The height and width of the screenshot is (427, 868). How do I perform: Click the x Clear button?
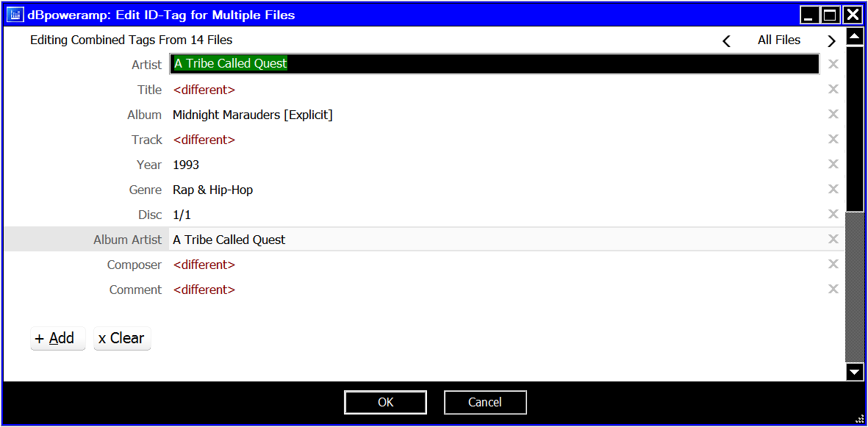point(122,338)
